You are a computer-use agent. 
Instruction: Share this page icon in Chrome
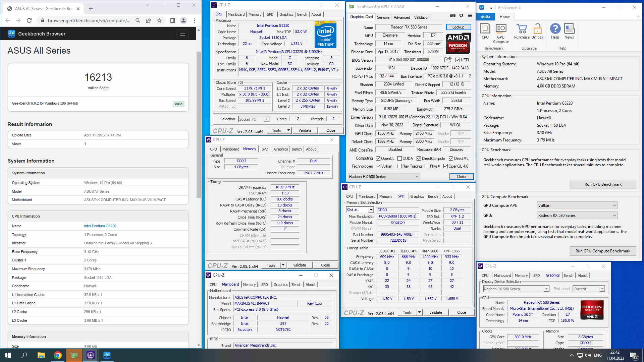[149, 20]
